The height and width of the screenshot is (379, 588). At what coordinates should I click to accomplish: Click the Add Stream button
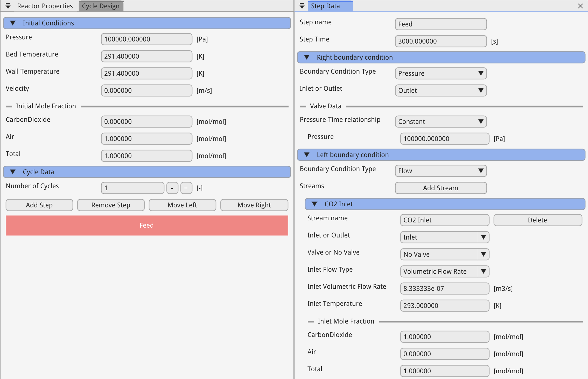(x=440, y=188)
